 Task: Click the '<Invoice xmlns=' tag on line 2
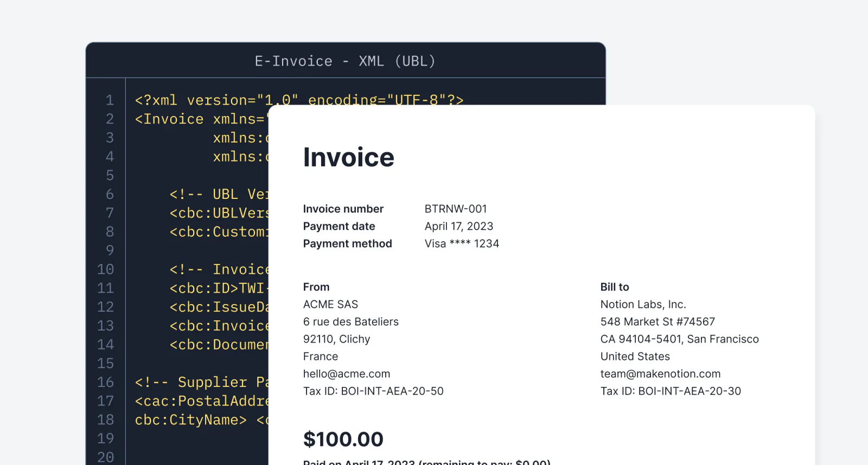(x=201, y=119)
